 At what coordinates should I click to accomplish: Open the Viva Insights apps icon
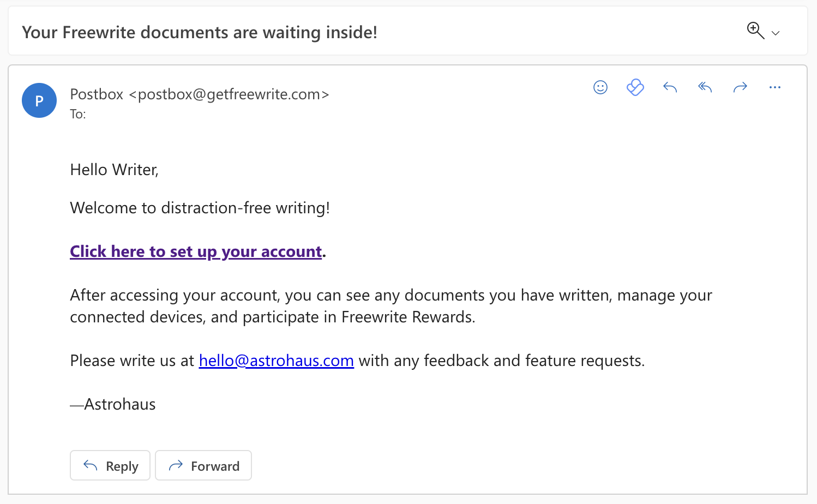click(635, 87)
